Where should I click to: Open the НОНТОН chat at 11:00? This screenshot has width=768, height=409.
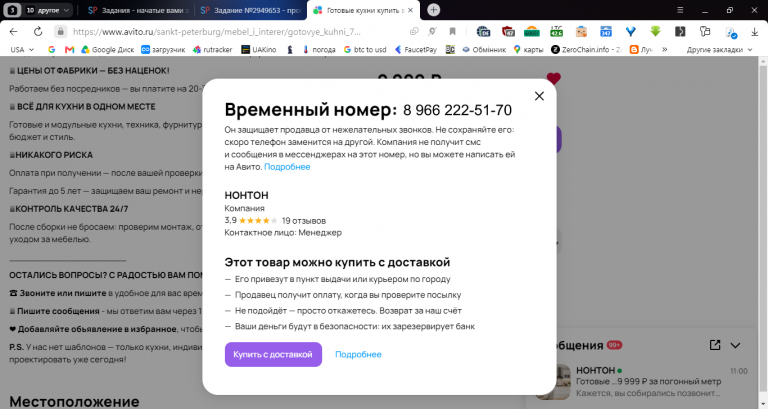coord(647,382)
